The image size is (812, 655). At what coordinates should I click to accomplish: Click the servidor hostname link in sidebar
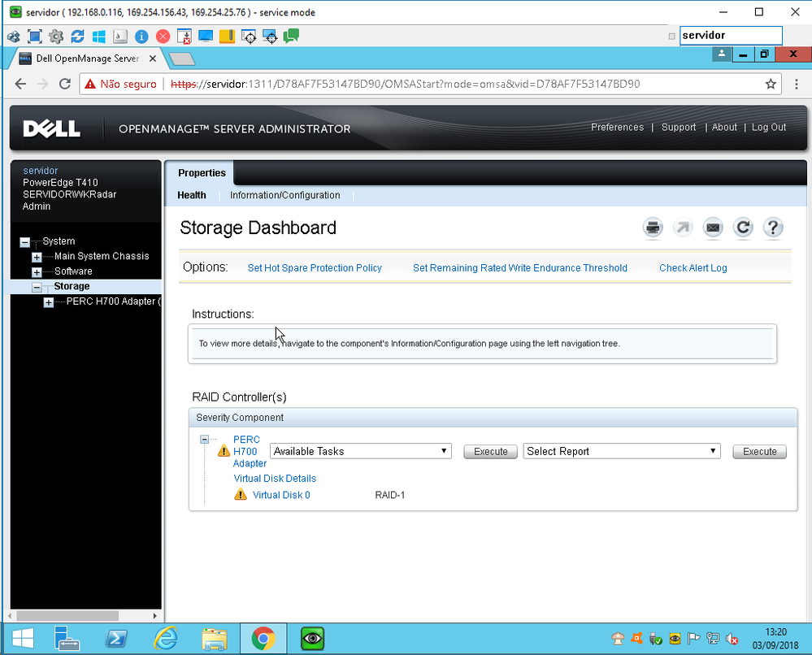[41, 171]
